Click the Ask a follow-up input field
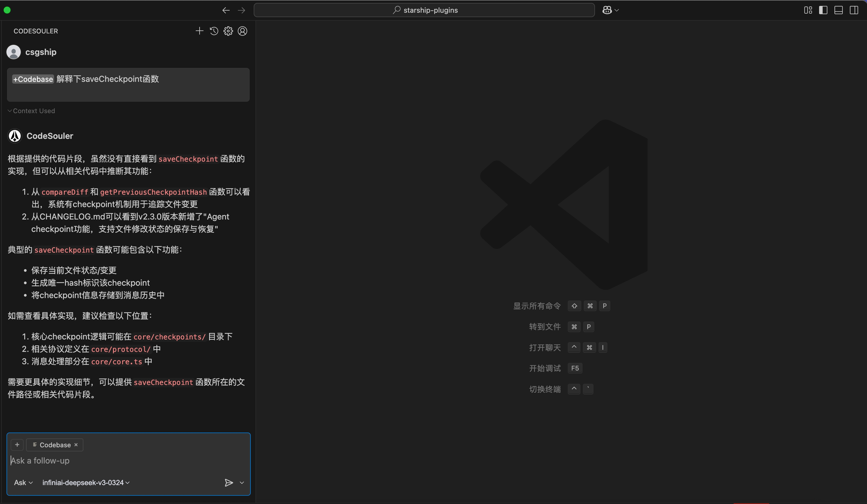867x504 pixels. [x=127, y=460]
